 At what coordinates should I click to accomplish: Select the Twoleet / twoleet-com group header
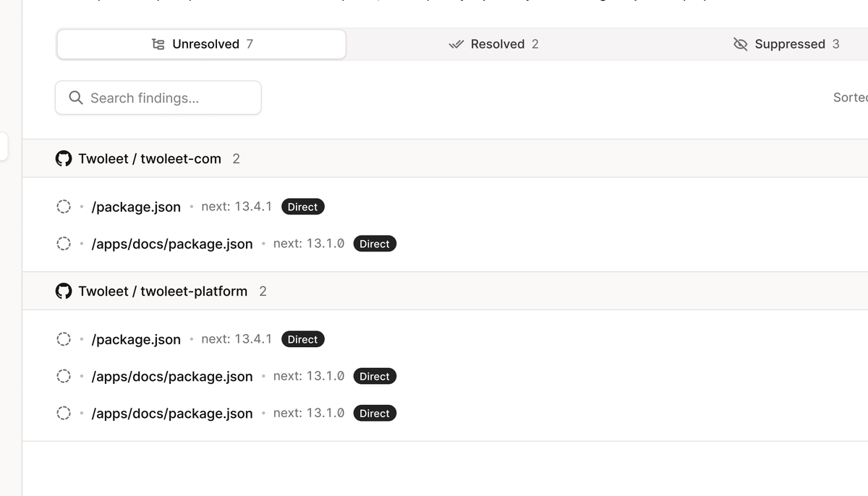point(445,158)
